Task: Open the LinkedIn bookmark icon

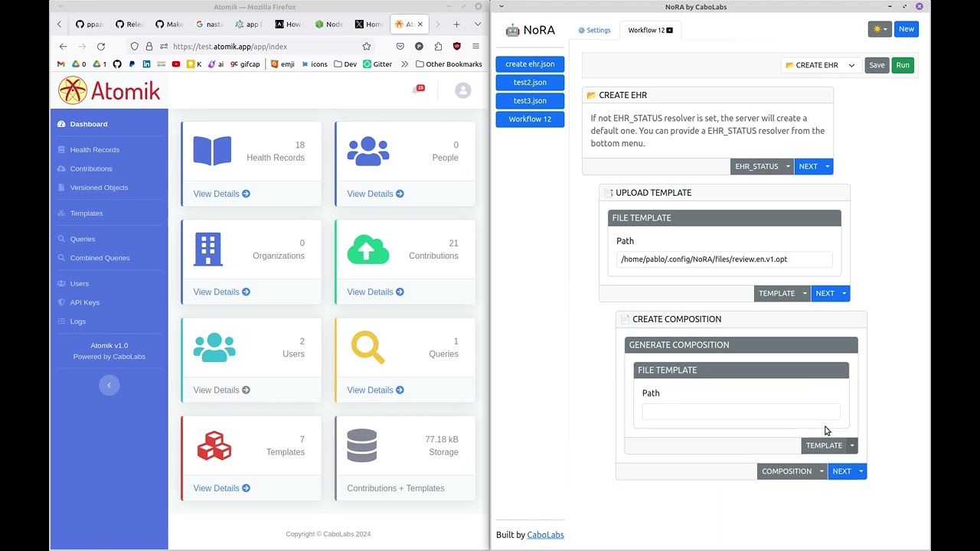Action: (x=146, y=64)
